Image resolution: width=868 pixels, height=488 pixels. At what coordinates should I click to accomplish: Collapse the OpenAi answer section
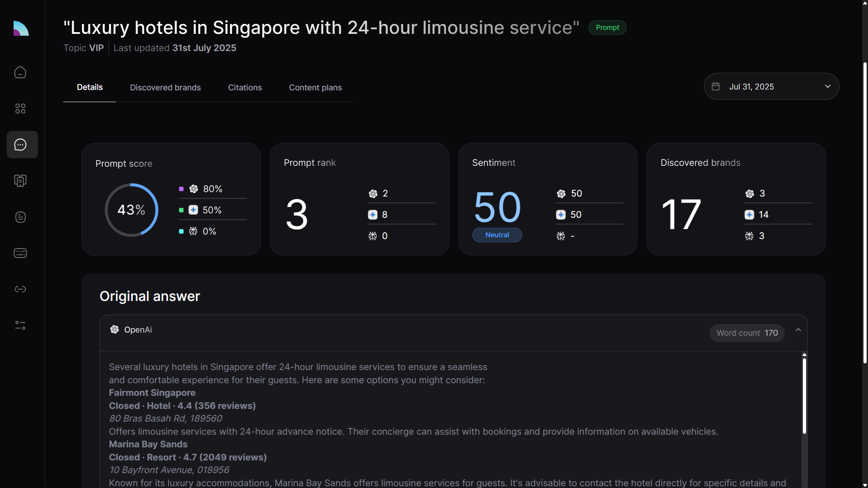coord(798,330)
